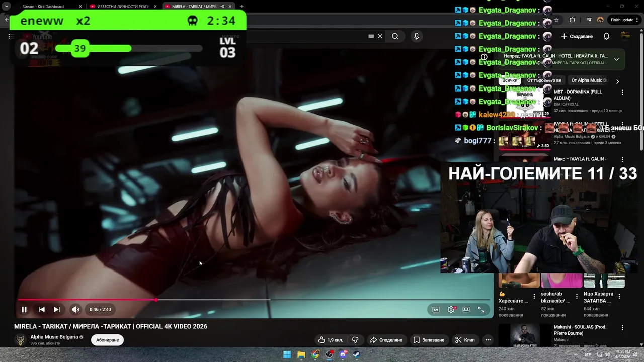Open OBS Studio from the taskbar
The width and height of the screenshot is (644, 362).
pyautogui.click(x=329, y=354)
